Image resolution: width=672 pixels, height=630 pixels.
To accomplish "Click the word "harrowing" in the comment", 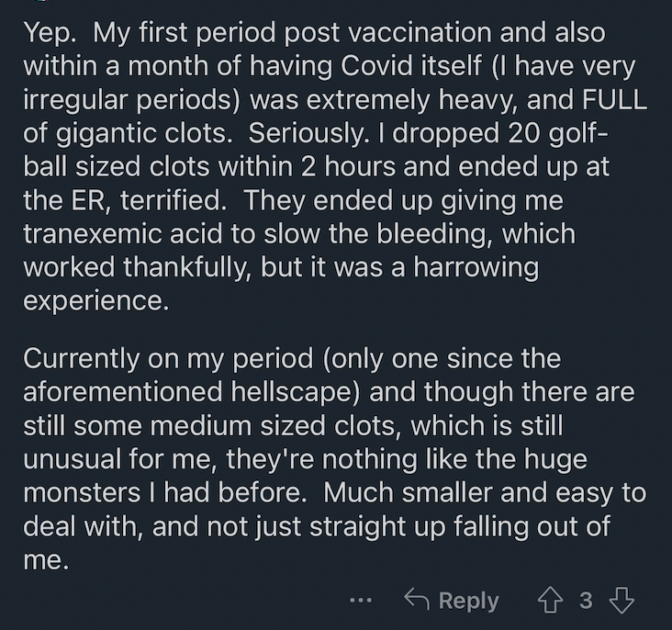I will coord(476,267).
